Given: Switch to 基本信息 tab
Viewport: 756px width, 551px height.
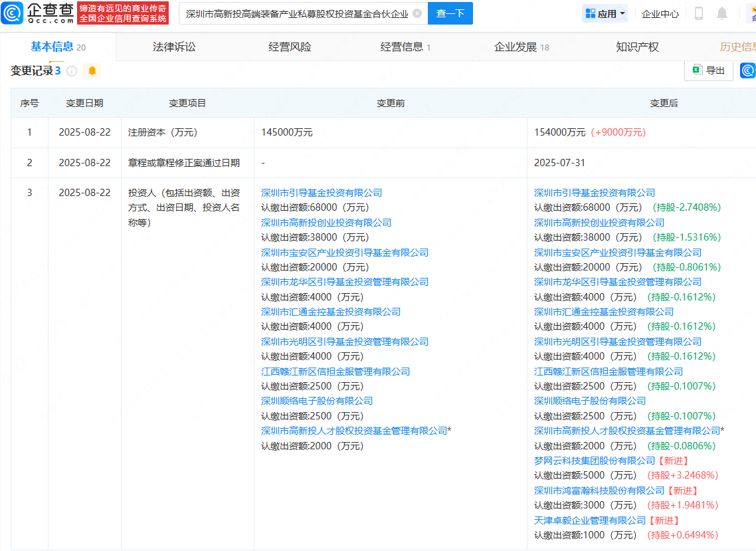Looking at the screenshot, I should point(58,47).
